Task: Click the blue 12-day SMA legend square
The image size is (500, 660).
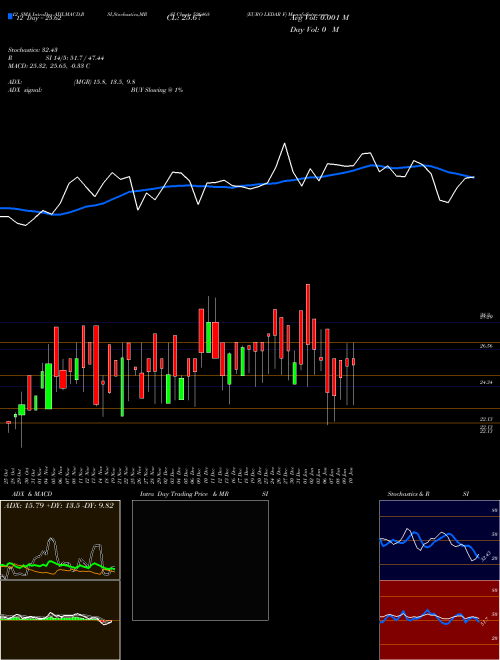Action: coord(10,16)
